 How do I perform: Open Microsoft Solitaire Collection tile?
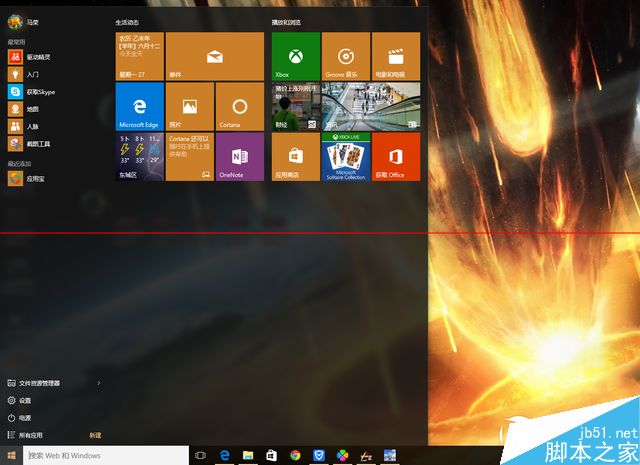pyautogui.click(x=345, y=157)
